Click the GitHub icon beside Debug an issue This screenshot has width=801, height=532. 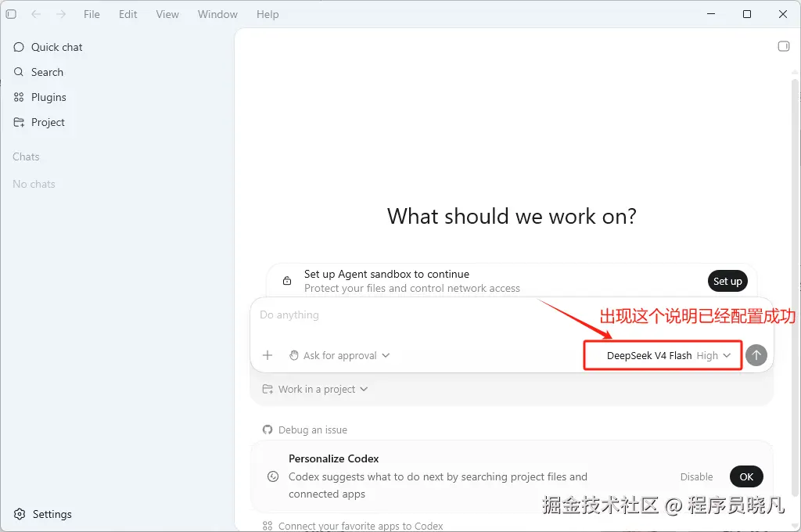point(268,430)
